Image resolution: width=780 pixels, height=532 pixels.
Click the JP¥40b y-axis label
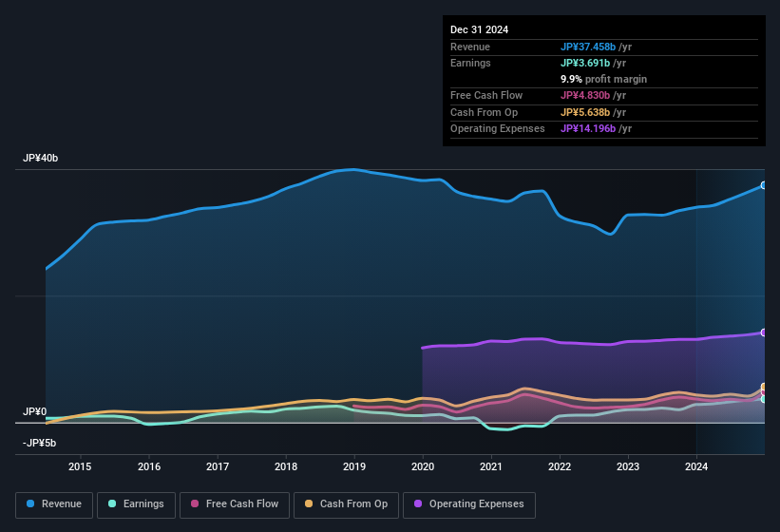pyautogui.click(x=41, y=159)
